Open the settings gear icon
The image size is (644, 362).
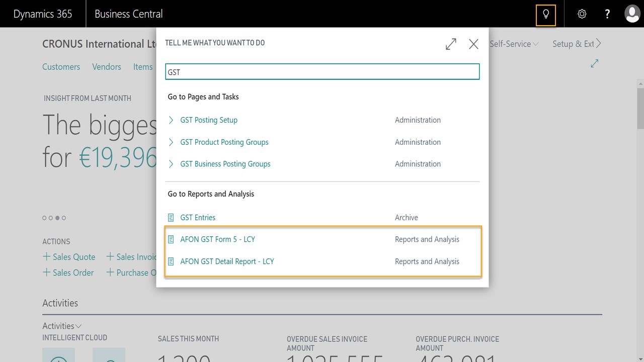pos(582,14)
